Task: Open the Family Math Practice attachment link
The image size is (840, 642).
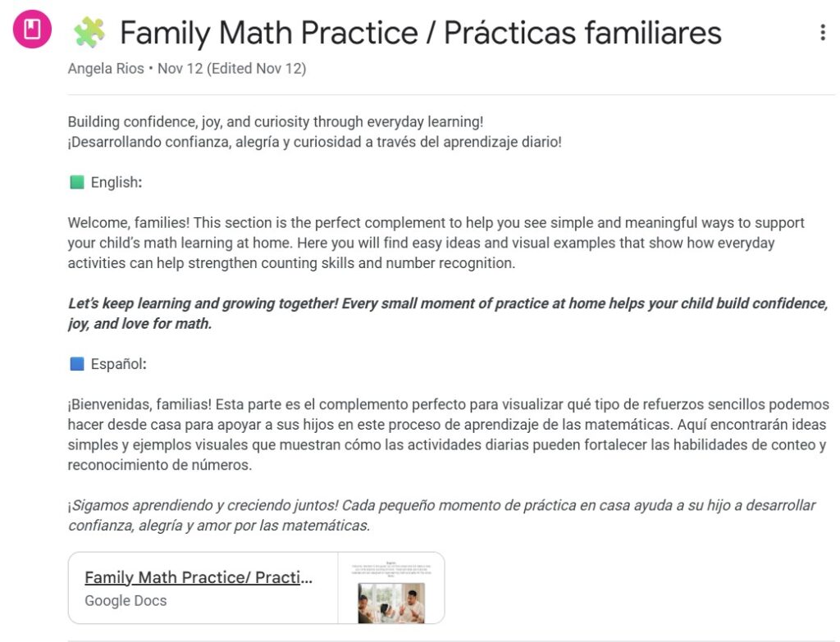Action: tap(199, 577)
